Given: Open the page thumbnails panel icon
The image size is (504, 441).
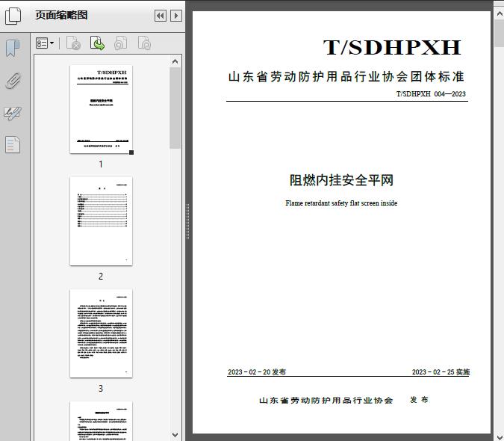Looking at the screenshot, I should click(x=13, y=16).
